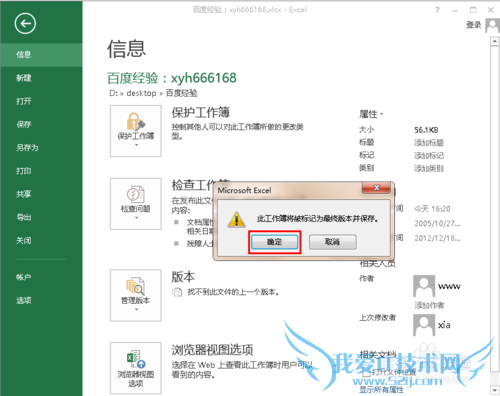Click the 登录 sign-in link
This screenshot has width=500, height=396.
coord(473,25)
